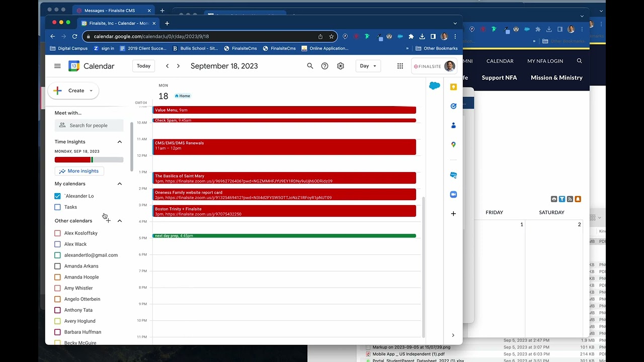Check Alex Kosloffsky calendar
Viewport: 644px width, 362px height.
[x=57, y=233]
